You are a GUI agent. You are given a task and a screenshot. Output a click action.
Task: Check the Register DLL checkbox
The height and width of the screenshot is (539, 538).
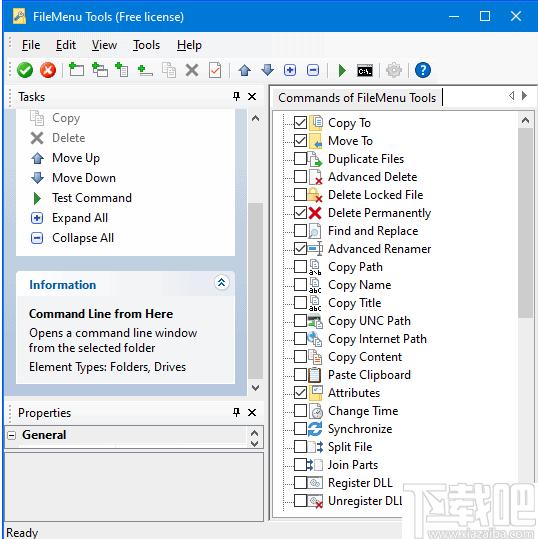tap(300, 483)
